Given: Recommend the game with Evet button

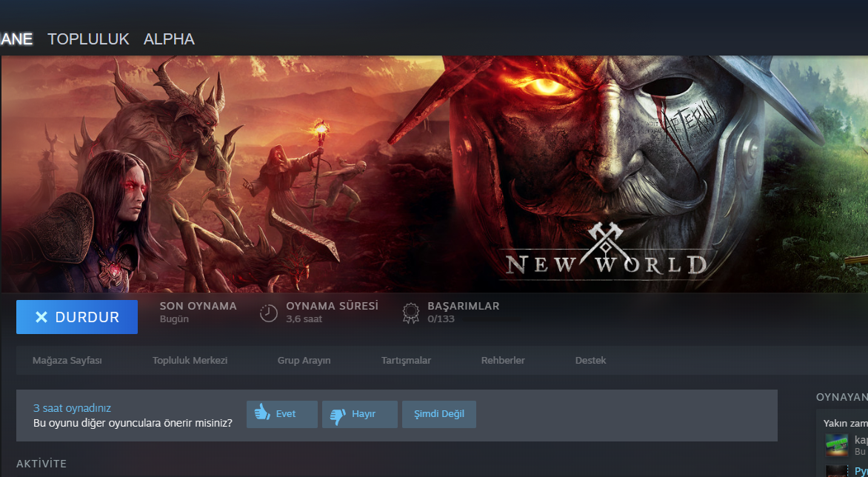Looking at the screenshot, I should pos(282,415).
